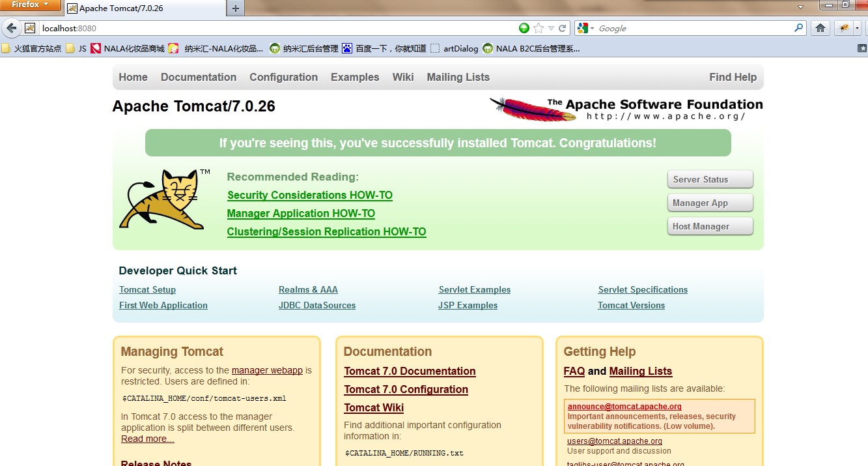
Task: Click the site identity icon beside localhost
Action: 30,28
